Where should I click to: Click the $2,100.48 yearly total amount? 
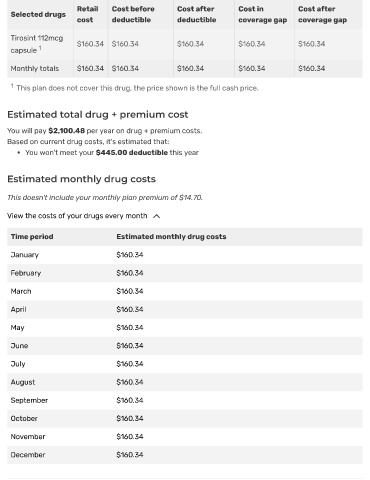[x=67, y=131]
